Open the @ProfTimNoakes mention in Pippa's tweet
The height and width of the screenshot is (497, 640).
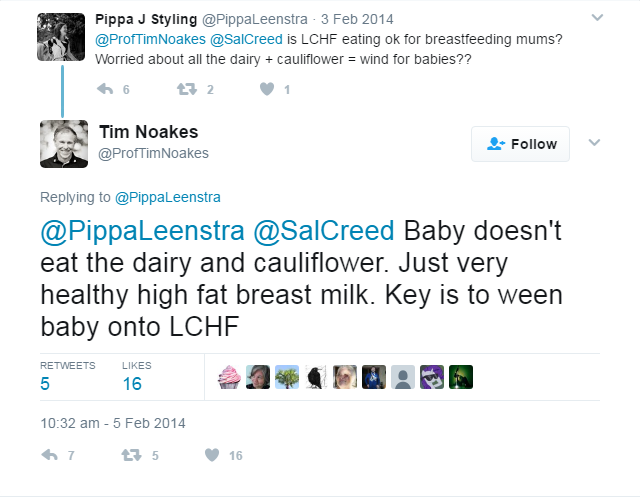146,39
